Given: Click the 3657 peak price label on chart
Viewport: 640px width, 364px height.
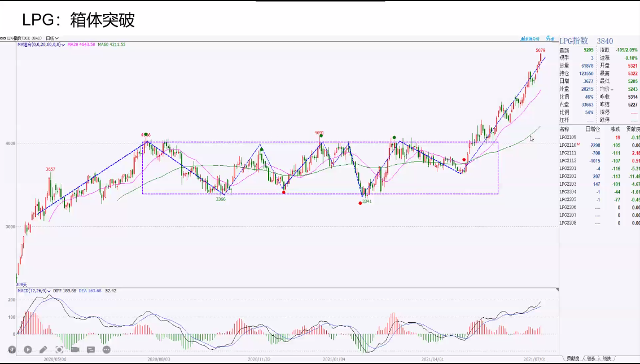Looking at the screenshot, I should tap(50, 169).
